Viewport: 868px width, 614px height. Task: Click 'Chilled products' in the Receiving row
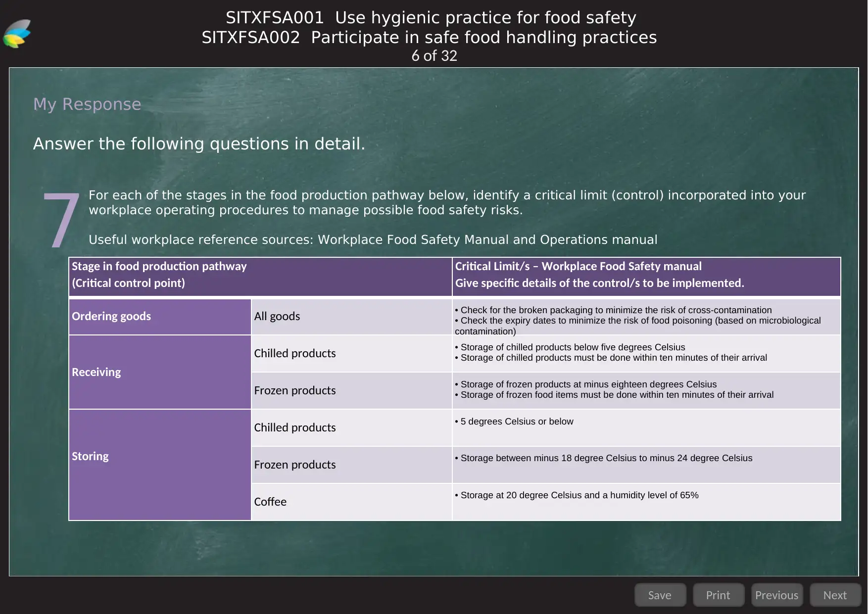tap(351, 353)
